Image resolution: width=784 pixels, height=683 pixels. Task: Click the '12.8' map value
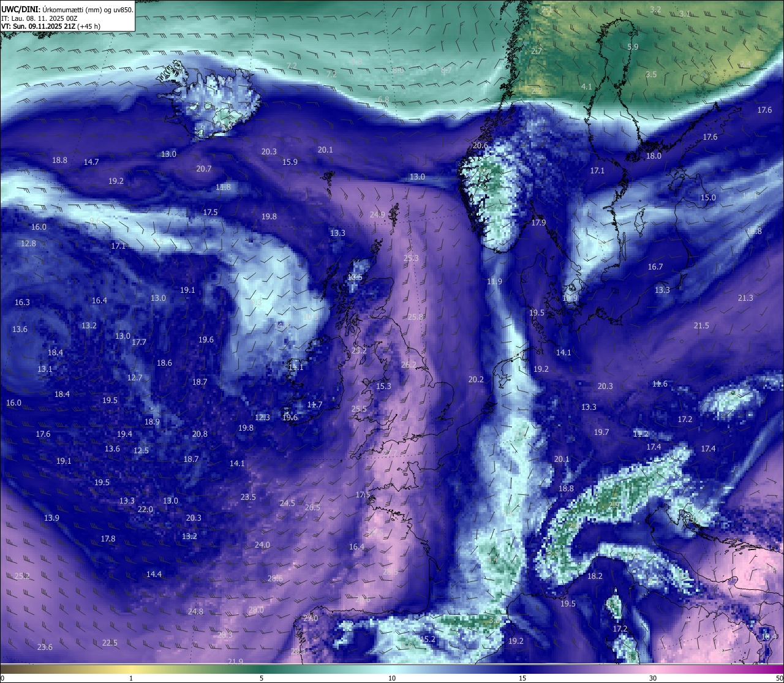pos(28,243)
